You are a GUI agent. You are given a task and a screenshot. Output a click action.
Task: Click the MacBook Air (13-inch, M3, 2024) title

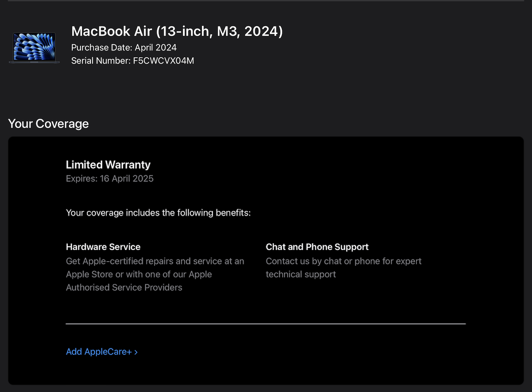[177, 31]
